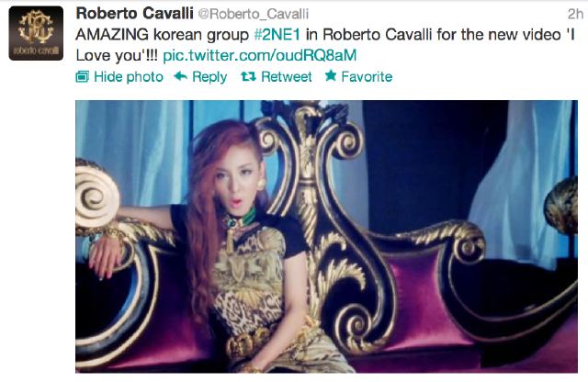
Task: Mark tweet as Favorite via text label
Action: (367, 76)
